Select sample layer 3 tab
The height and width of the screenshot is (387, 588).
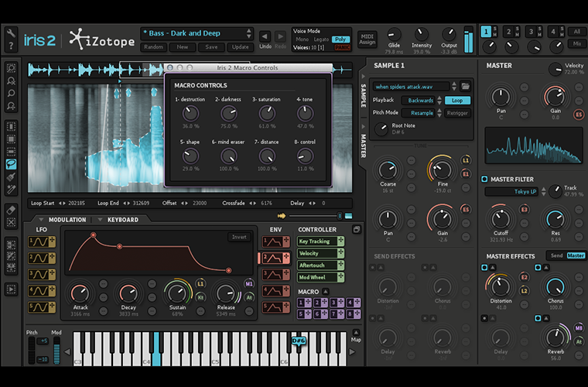(531, 32)
